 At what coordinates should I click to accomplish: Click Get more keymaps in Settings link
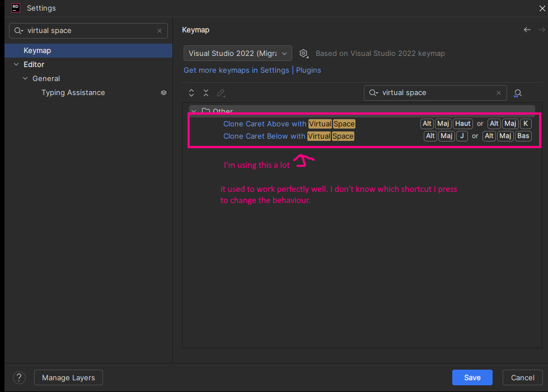click(236, 70)
